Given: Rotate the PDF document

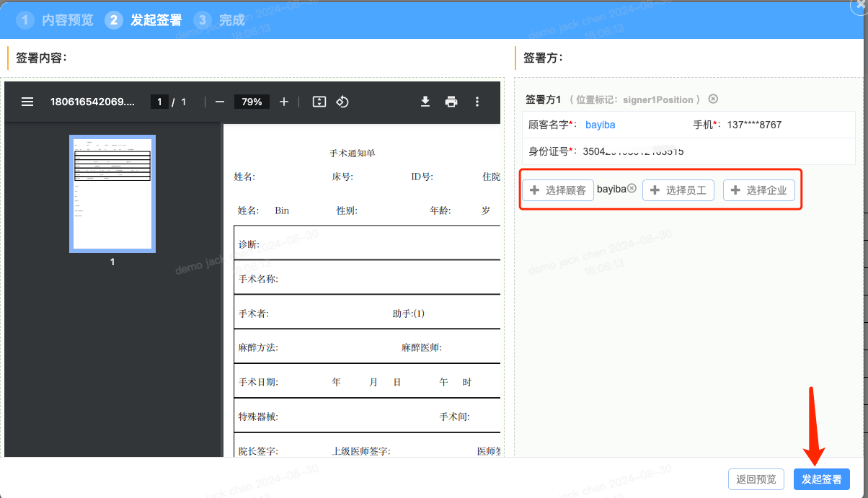Looking at the screenshot, I should [342, 102].
